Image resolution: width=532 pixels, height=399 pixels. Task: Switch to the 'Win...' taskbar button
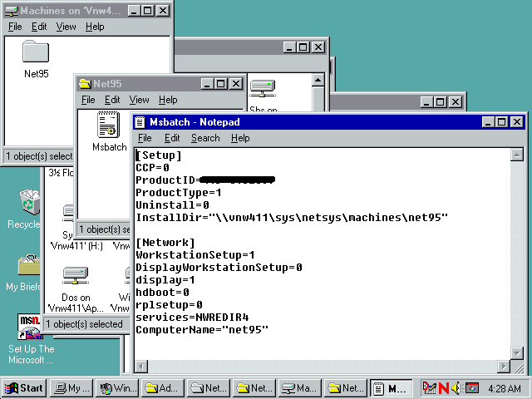(x=117, y=388)
